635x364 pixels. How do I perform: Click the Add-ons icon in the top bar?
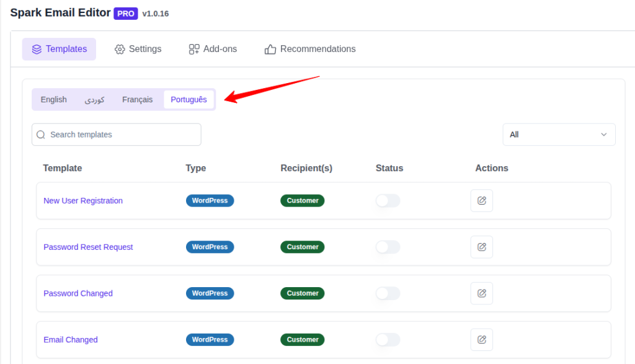coord(192,49)
